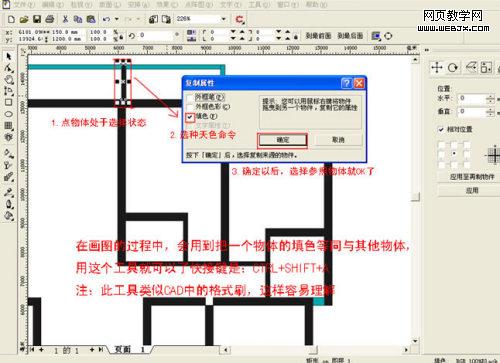
Task: Click the Paste clipboard icon
Action: point(91,19)
